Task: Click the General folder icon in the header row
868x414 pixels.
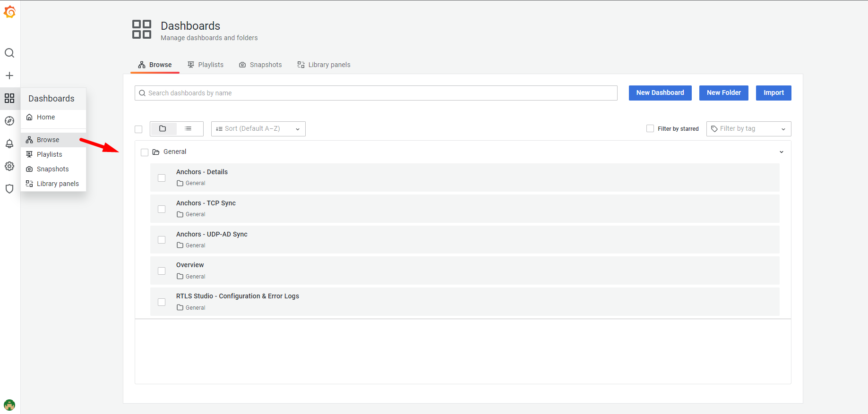Action: tap(156, 152)
